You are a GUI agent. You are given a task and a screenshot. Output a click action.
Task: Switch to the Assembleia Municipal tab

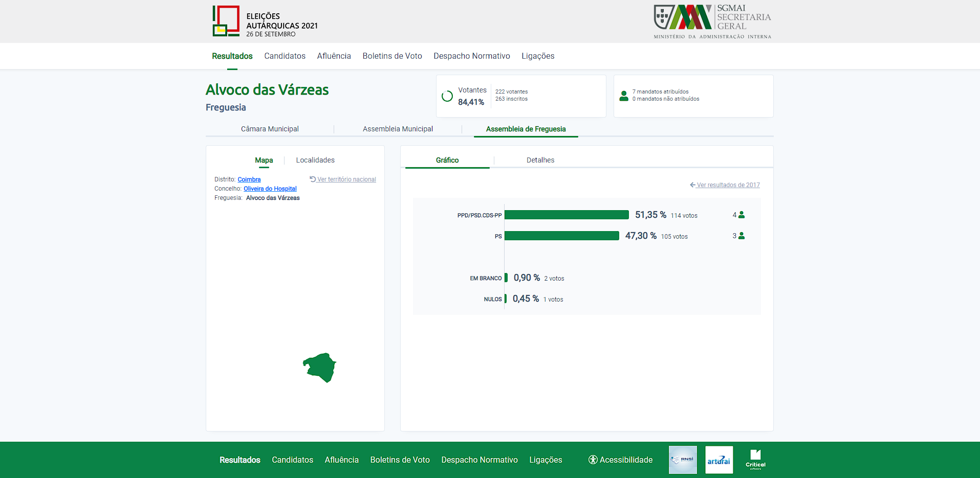tap(398, 129)
